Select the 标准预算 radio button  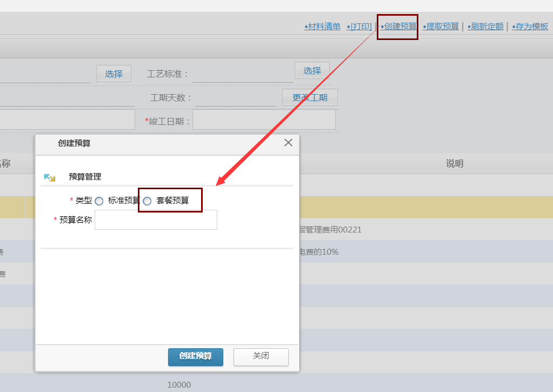[99, 201]
